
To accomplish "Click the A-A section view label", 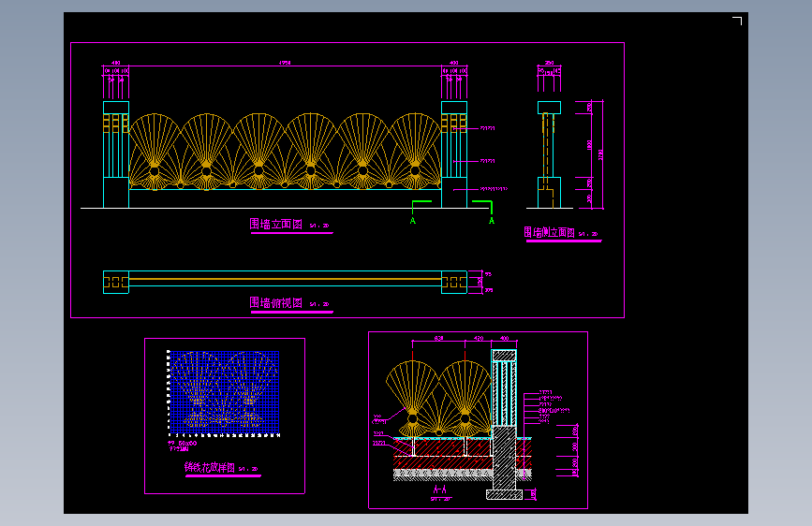I will tap(439, 489).
